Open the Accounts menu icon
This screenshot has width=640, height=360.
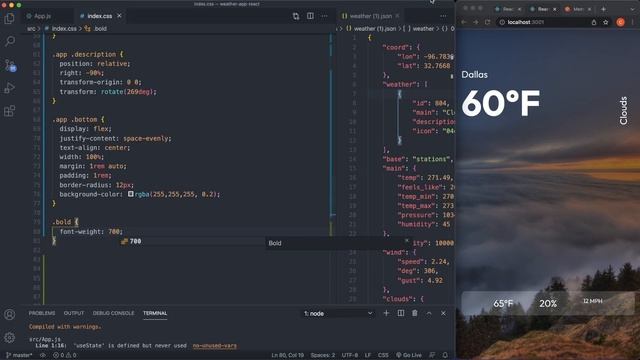(9, 314)
